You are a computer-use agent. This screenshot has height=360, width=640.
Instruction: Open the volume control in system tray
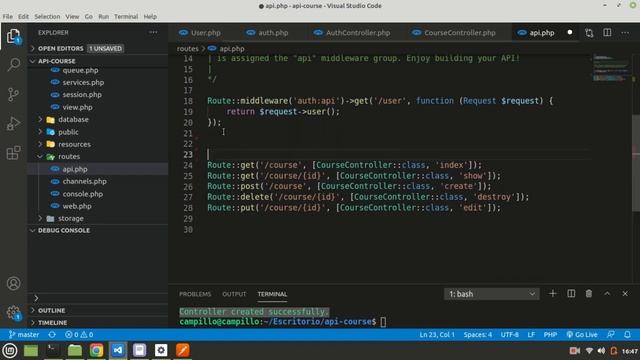point(601,351)
